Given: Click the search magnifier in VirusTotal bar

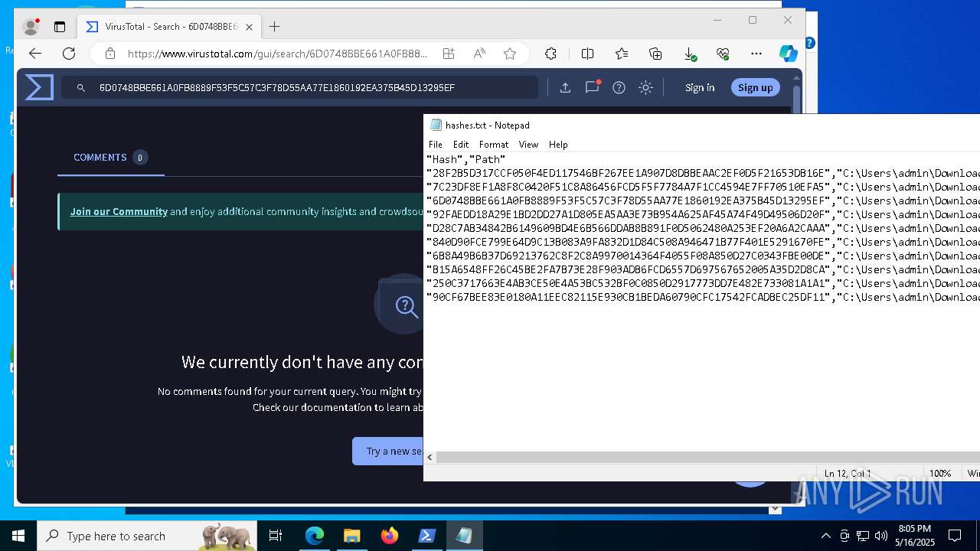Looking at the screenshot, I should pos(81,88).
